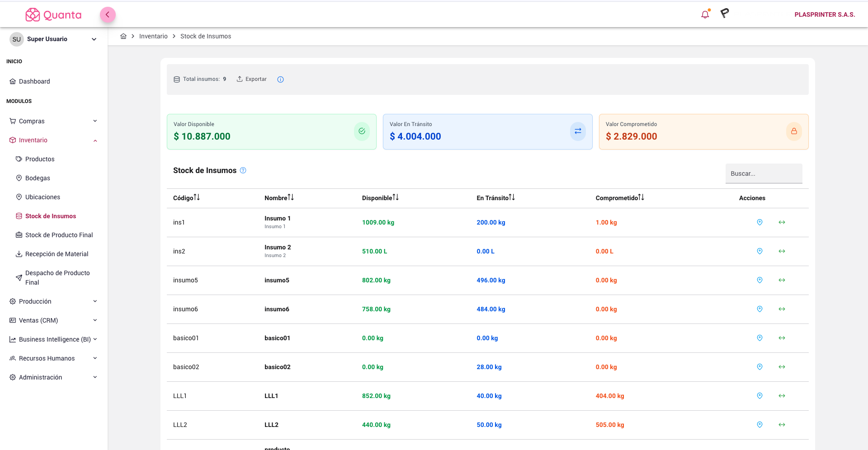
Task: Click help icon beside Stock de Insumos title
Action: pyautogui.click(x=243, y=170)
